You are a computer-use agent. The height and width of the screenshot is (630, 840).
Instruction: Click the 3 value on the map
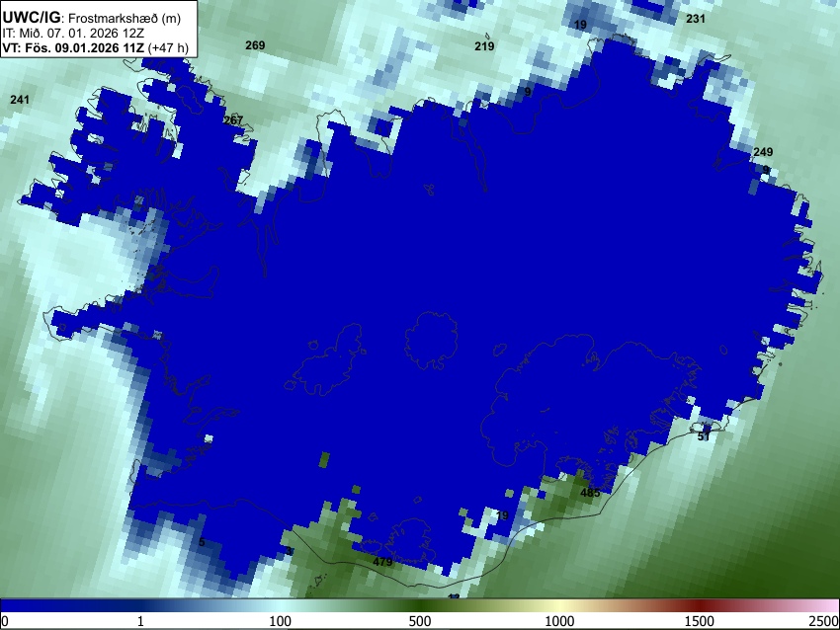[289, 551]
